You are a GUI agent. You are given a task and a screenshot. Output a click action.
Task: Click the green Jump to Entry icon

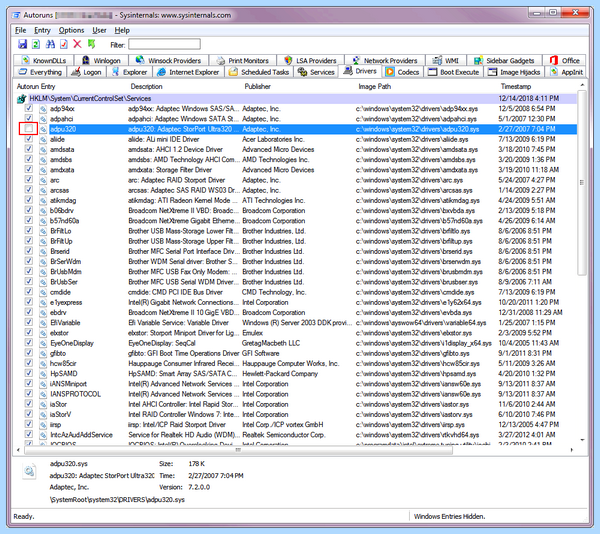[x=91, y=44]
